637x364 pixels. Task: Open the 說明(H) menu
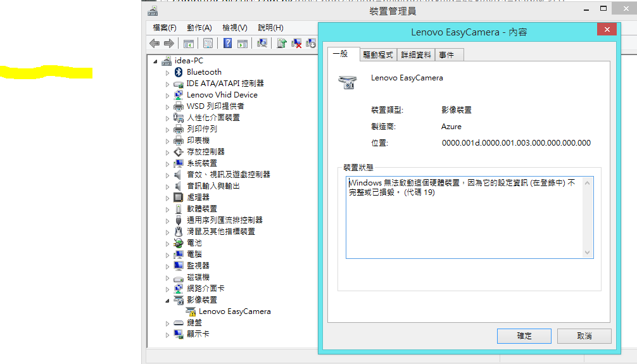tap(270, 28)
